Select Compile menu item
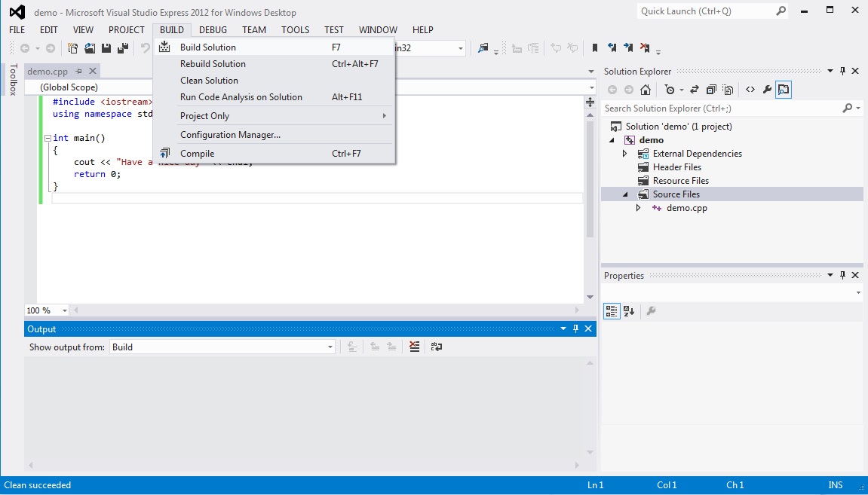Image resolution: width=868 pixels, height=495 pixels. pyautogui.click(x=274, y=153)
